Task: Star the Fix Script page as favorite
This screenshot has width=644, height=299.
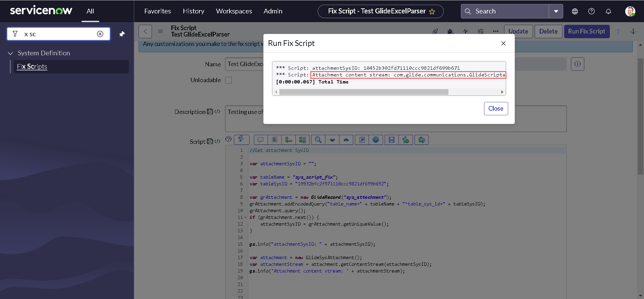Action: pos(432,11)
